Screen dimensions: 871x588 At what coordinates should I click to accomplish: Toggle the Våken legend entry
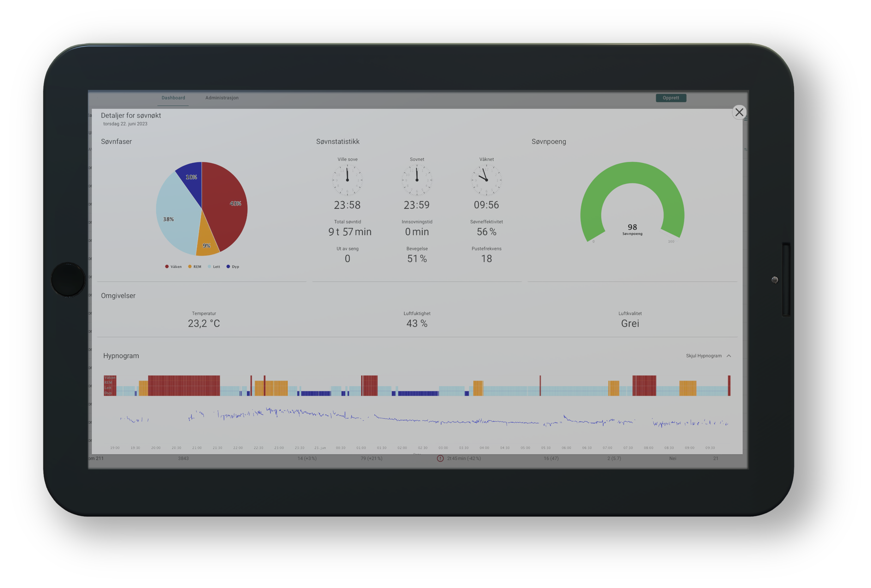pyautogui.click(x=173, y=266)
